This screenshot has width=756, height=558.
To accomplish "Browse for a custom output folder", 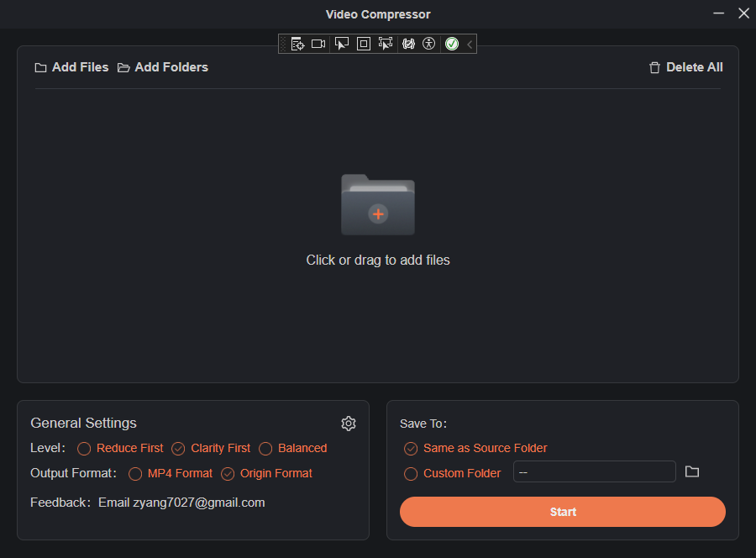I will (x=692, y=471).
